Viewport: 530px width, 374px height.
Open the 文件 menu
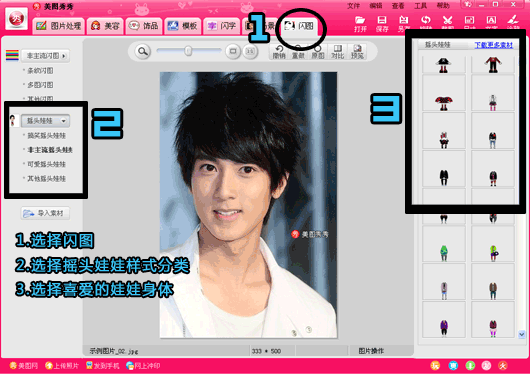pyautogui.click(x=354, y=6)
